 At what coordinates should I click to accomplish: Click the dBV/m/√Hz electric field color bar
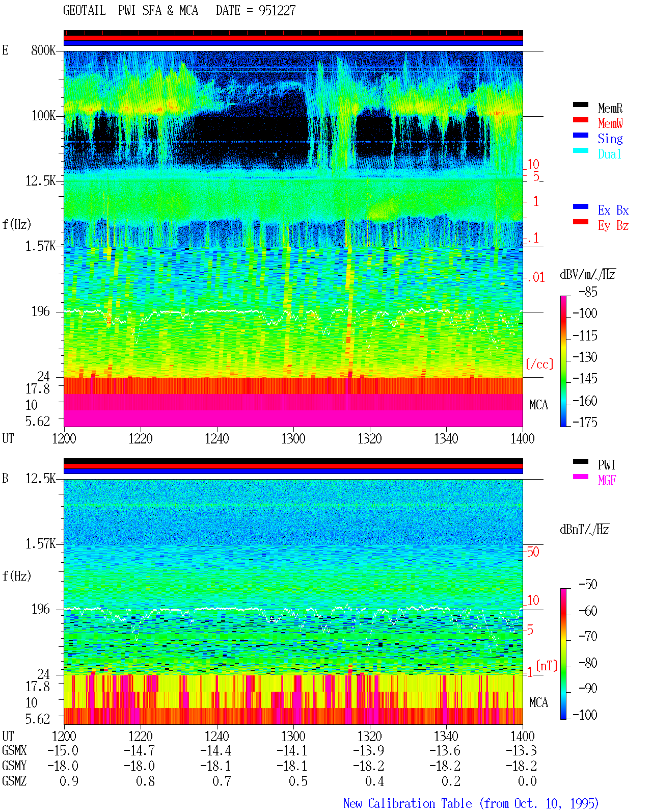[x=563, y=361]
